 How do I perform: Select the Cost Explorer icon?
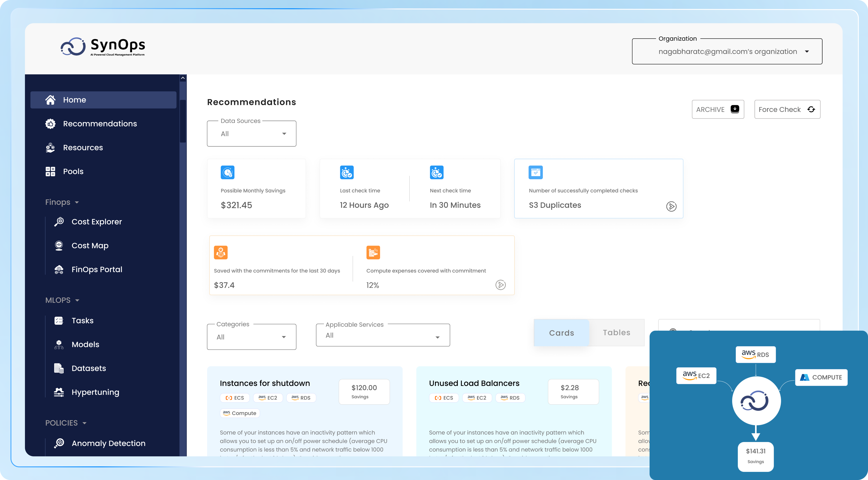(59, 221)
